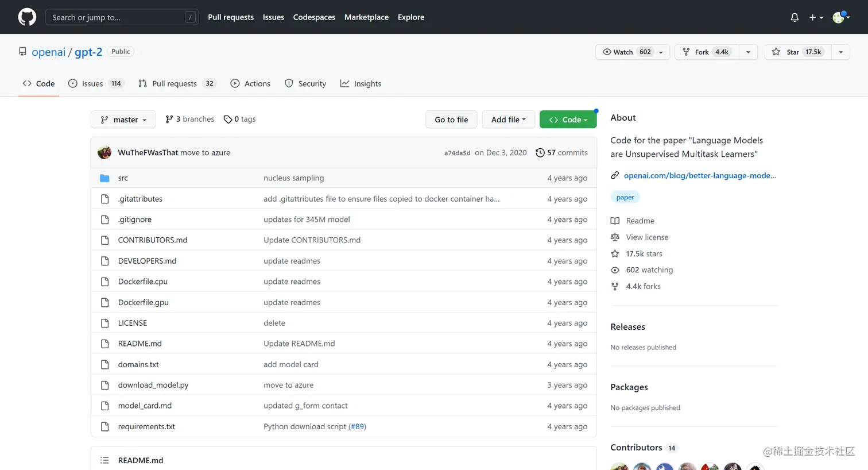Open the model_card.md file
This screenshot has width=868, height=470.
[145, 406]
